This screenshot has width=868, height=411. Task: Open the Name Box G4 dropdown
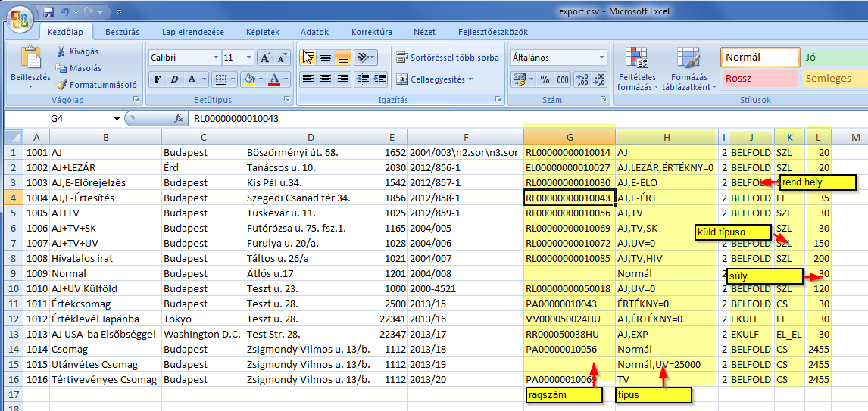tap(117, 118)
